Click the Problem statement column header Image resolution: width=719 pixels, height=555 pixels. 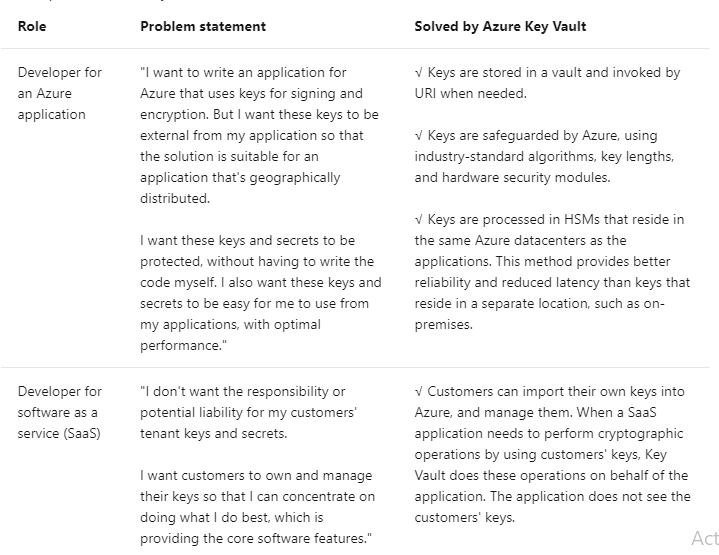click(203, 26)
